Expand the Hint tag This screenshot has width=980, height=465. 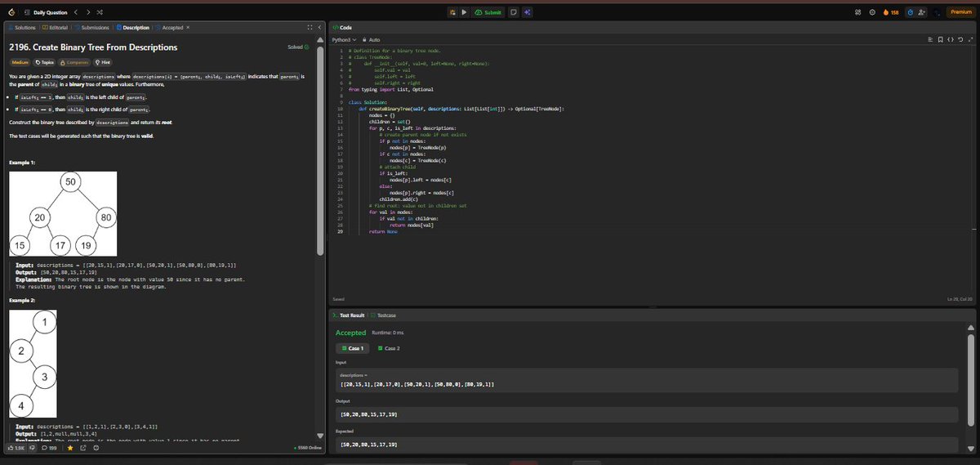pyautogui.click(x=104, y=62)
